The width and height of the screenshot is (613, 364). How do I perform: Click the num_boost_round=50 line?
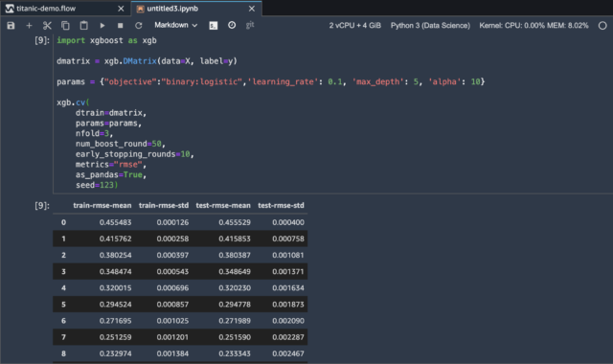(121, 144)
